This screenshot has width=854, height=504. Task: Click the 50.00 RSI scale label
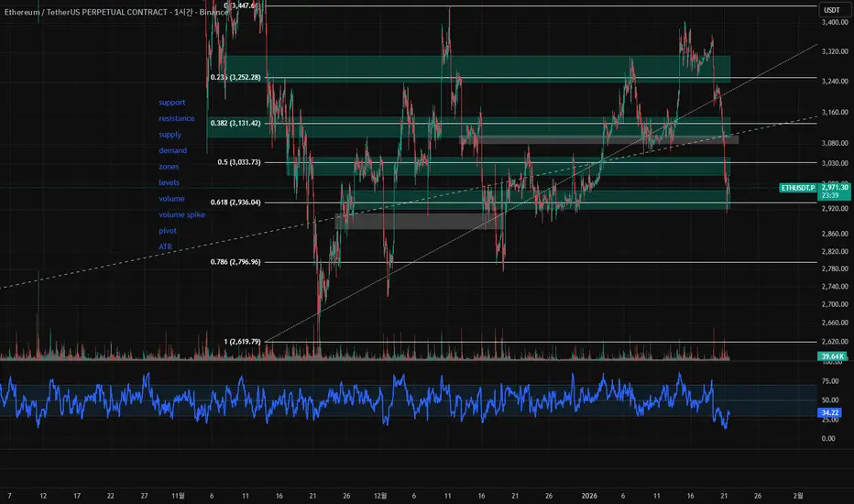pyautogui.click(x=830, y=400)
